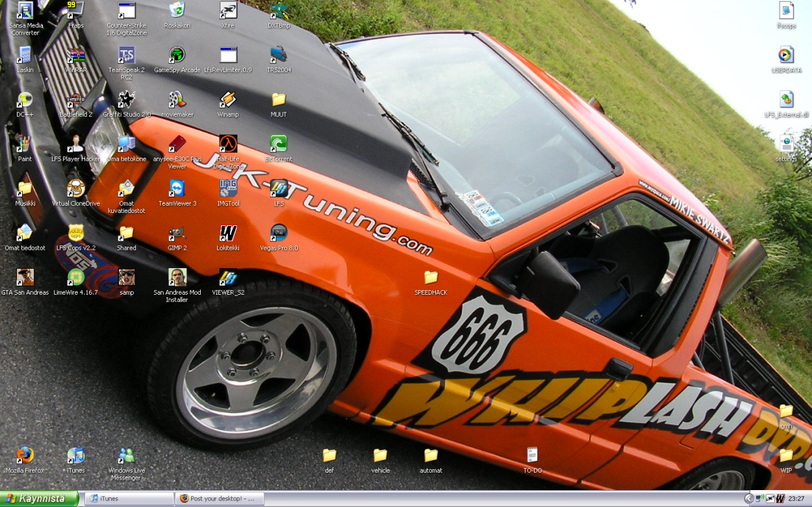Screen dimensions: 812x507
Task: Open Half-Life DigitalZone shortcut
Action: (228, 144)
